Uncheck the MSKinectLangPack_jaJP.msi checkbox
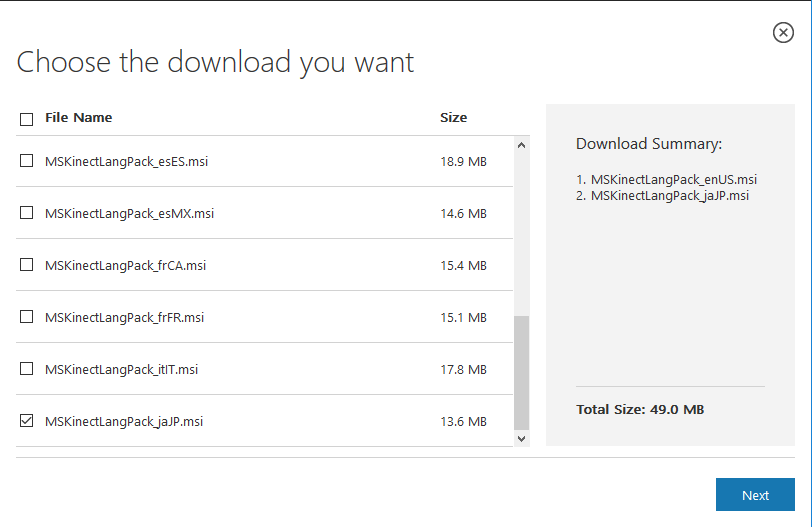The height and width of the screenshot is (527, 812). click(x=26, y=421)
